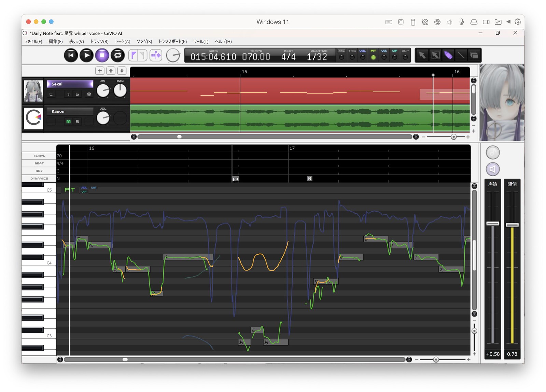Open the トランスポート(P) menu
This screenshot has width=546, height=392.
(172, 41)
